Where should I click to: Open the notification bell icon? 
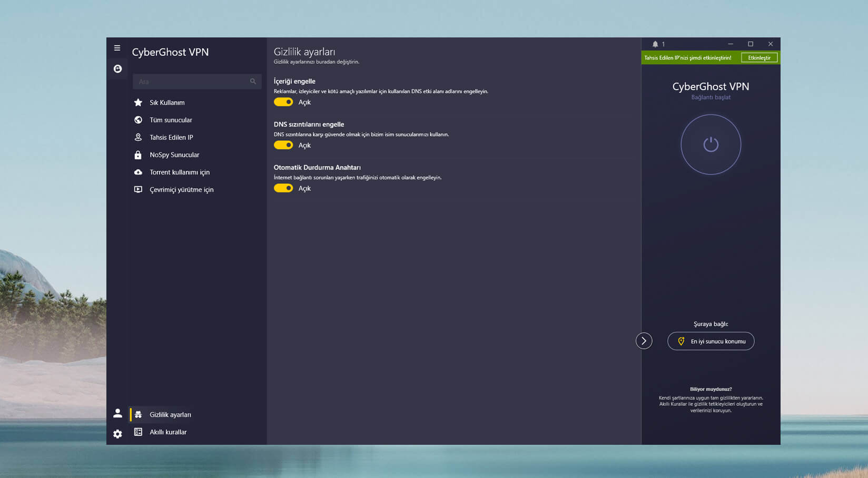tap(655, 44)
